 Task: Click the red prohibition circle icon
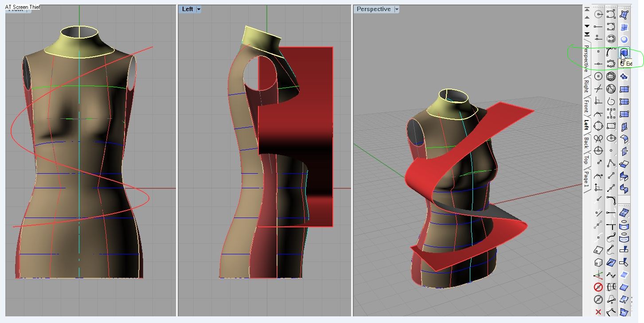tap(598, 287)
